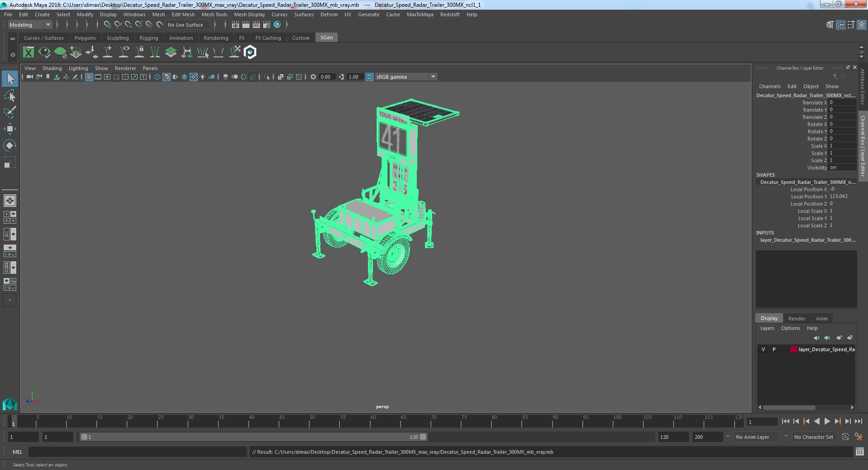Open the Modeling menu set dropdown
The width and height of the screenshot is (868, 470).
pos(30,25)
